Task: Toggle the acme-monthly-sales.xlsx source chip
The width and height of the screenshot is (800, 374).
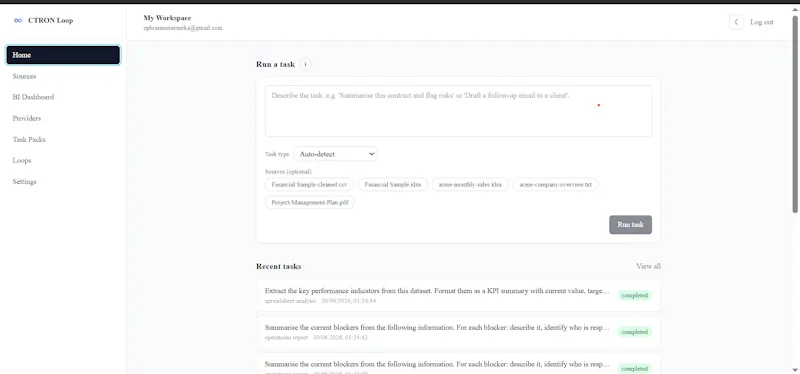Action: [x=470, y=185]
